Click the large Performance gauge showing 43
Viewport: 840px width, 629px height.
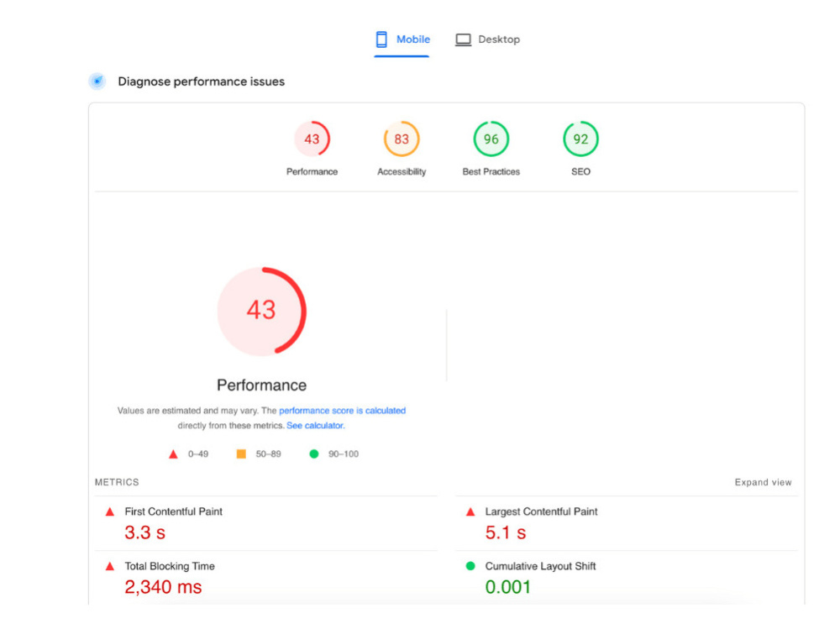[x=261, y=312]
